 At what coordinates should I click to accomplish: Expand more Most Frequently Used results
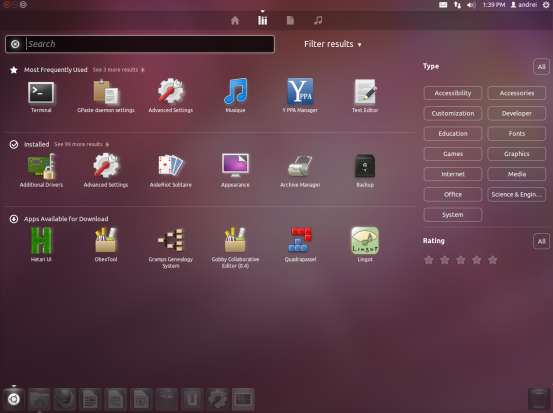pyautogui.click(x=118, y=70)
